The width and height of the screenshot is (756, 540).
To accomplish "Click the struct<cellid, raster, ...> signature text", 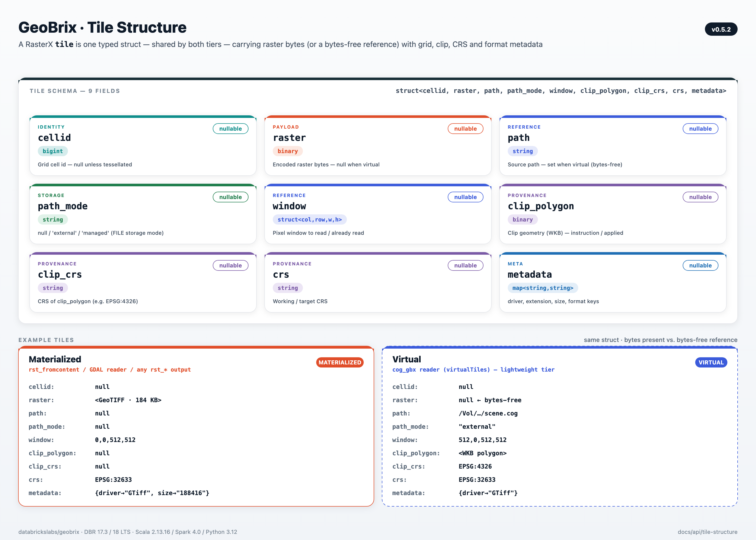I will (x=561, y=91).
